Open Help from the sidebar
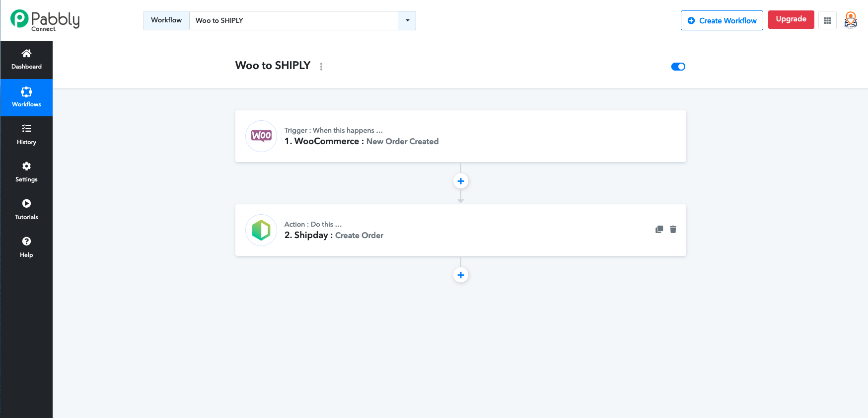This screenshot has height=418, width=868. tap(26, 248)
